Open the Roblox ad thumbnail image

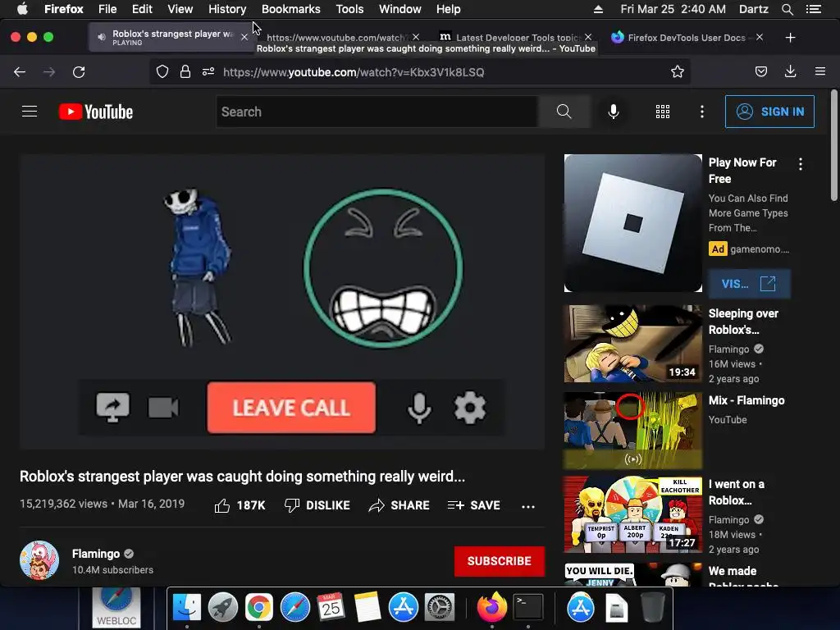(632, 223)
